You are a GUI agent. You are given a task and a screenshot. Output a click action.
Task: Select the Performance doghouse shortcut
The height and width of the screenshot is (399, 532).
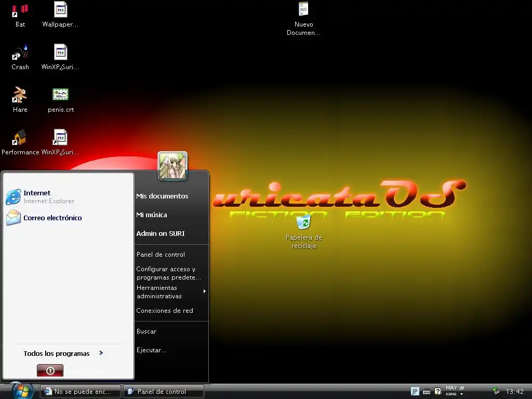coord(20,142)
